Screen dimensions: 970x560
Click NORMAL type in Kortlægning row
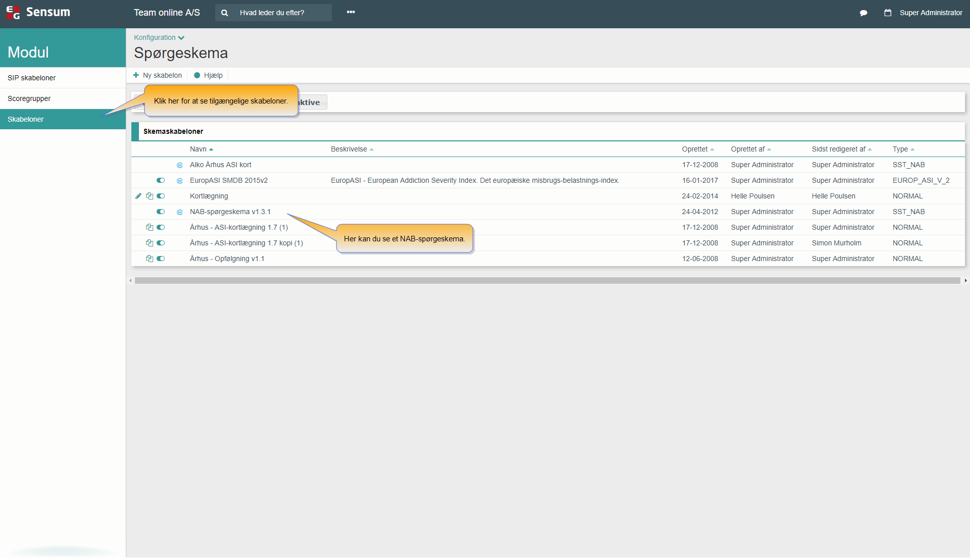pos(908,196)
